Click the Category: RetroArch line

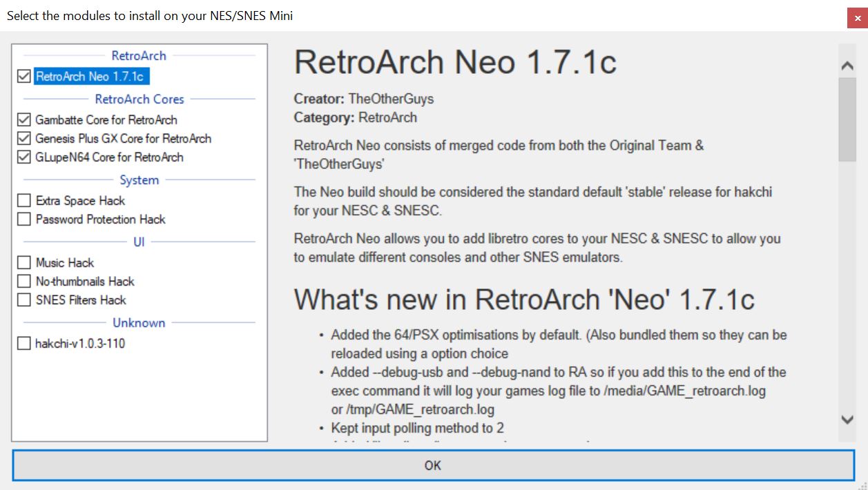click(x=356, y=117)
